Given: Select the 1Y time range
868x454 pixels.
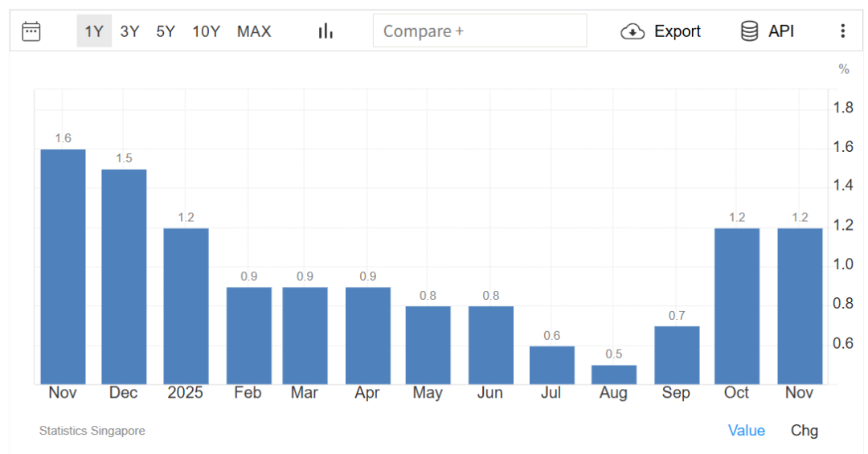Looking at the screenshot, I should point(94,31).
